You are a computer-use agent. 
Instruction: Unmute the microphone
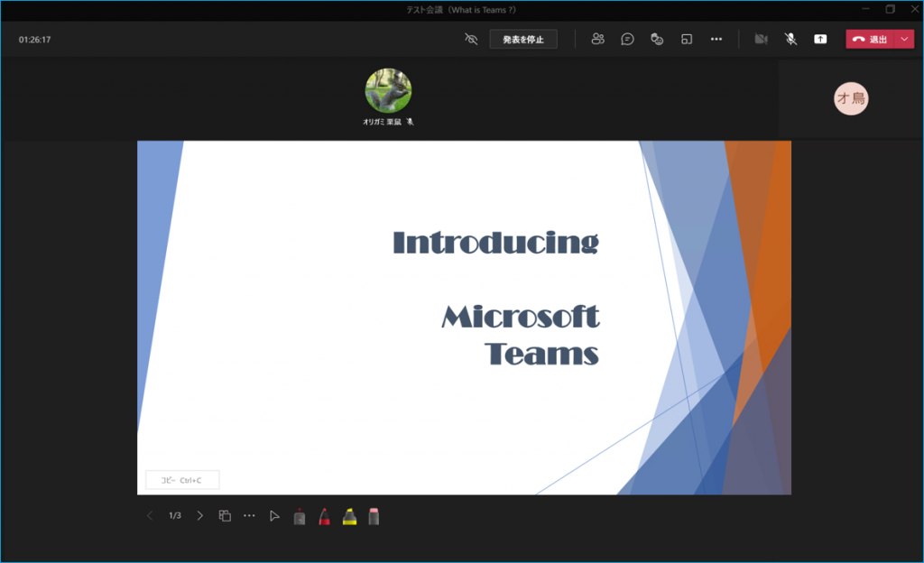(790, 39)
